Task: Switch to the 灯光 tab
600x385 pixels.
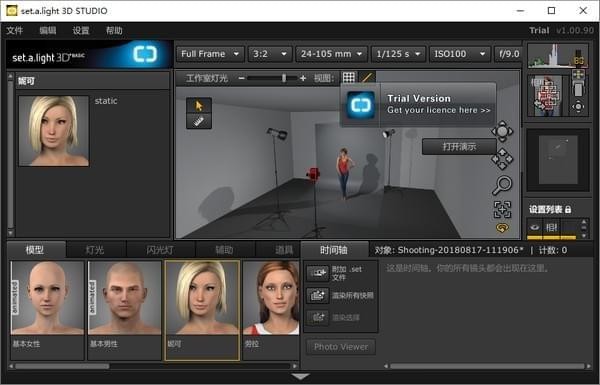Action: tap(95, 250)
